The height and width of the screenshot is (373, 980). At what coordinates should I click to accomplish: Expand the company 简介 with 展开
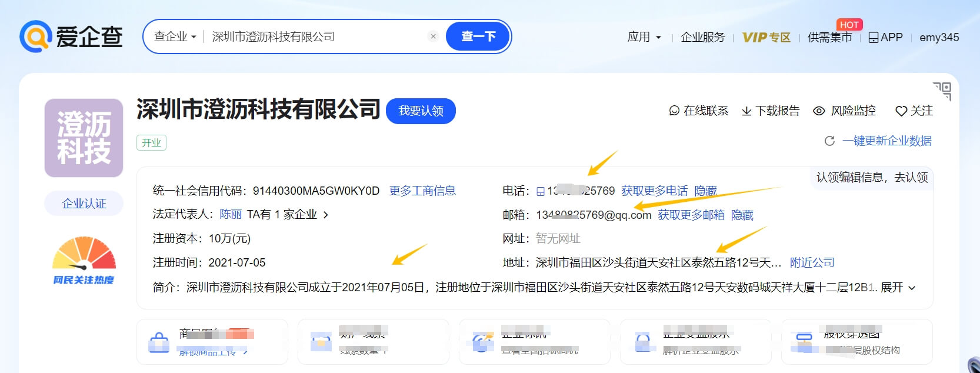coord(898,287)
